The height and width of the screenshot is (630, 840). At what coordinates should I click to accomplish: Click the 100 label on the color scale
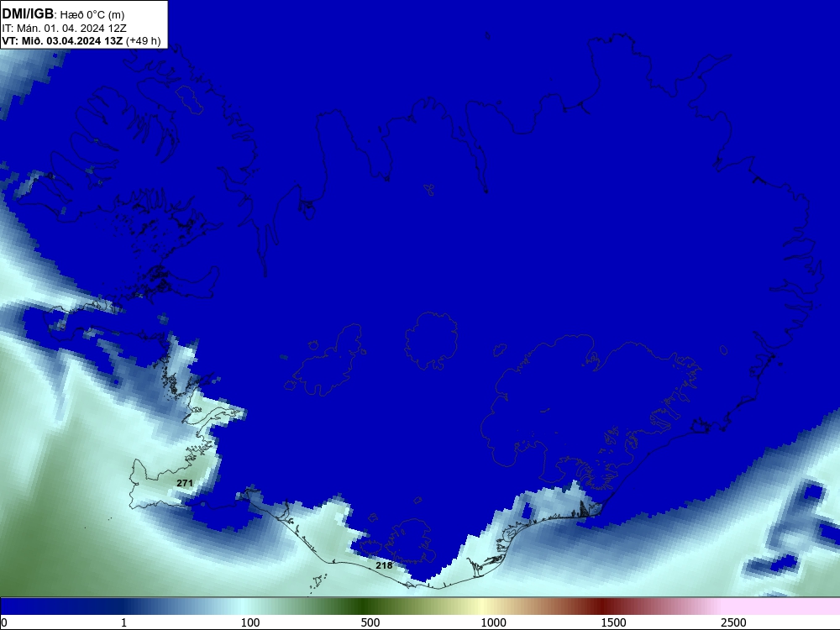click(x=250, y=622)
